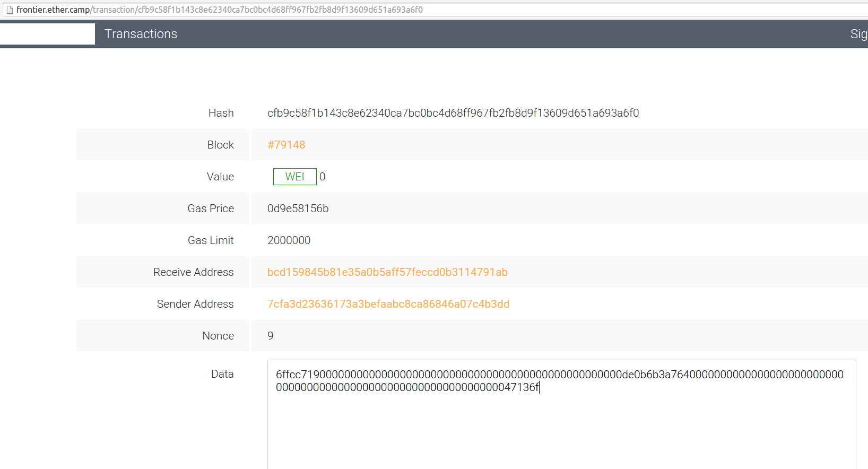
Task: Click the gas price value 0d9e58156b
Action: coord(298,209)
